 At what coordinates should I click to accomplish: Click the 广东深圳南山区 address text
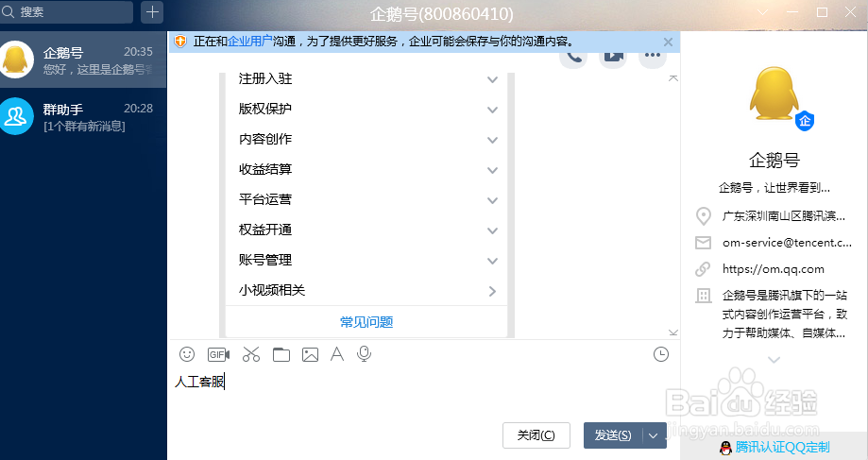tap(783, 216)
